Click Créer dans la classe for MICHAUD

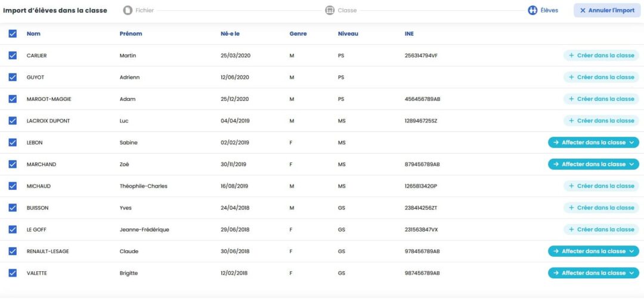coord(601,186)
